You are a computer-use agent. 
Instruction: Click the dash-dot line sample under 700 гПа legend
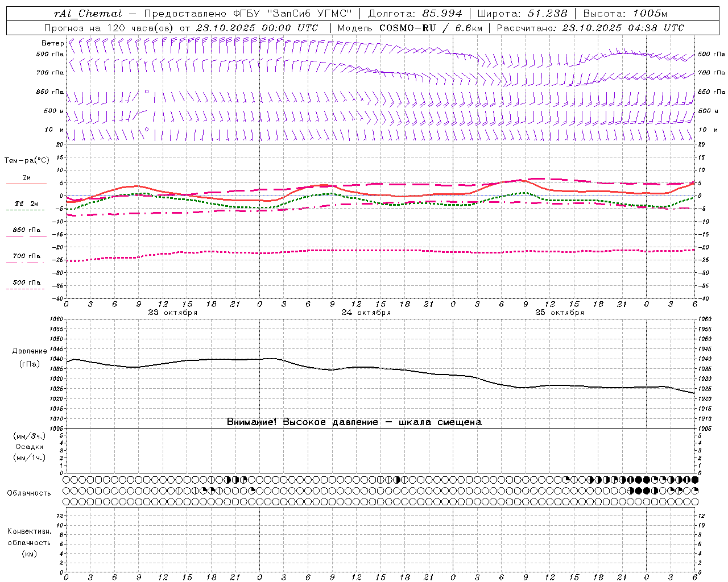coord(25,263)
